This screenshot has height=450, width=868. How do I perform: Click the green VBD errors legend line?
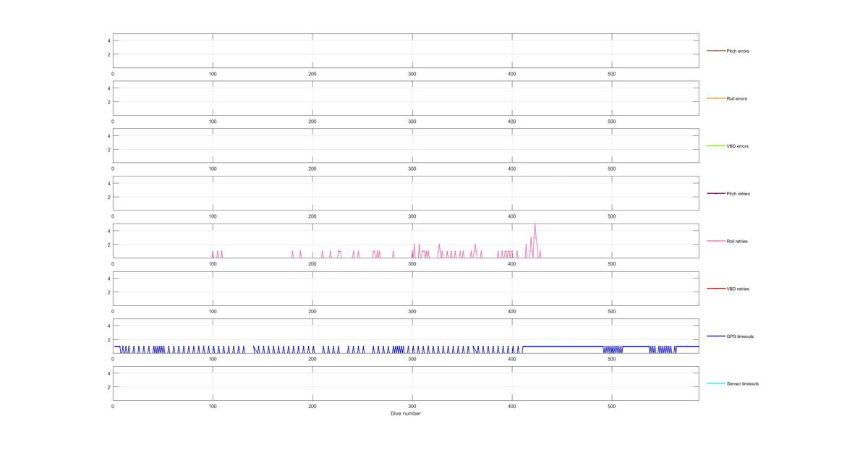[715, 146]
